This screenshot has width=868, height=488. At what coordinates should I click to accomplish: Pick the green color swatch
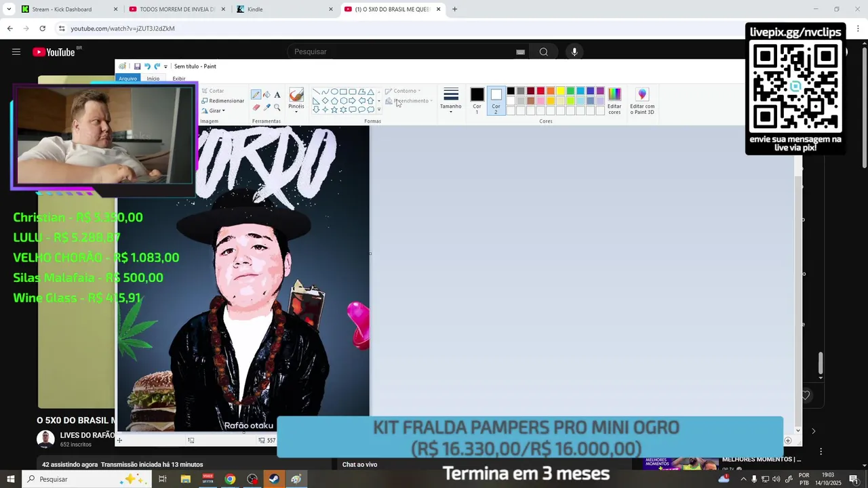coord(570,91)
